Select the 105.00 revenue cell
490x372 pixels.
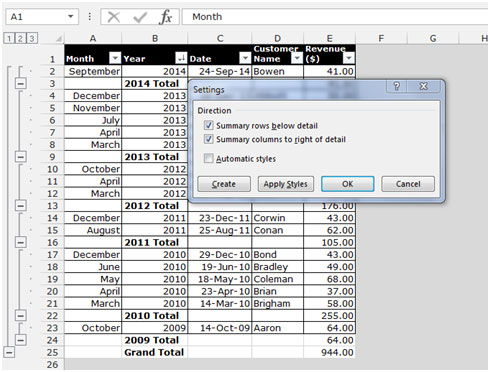(x=329, y=242)
